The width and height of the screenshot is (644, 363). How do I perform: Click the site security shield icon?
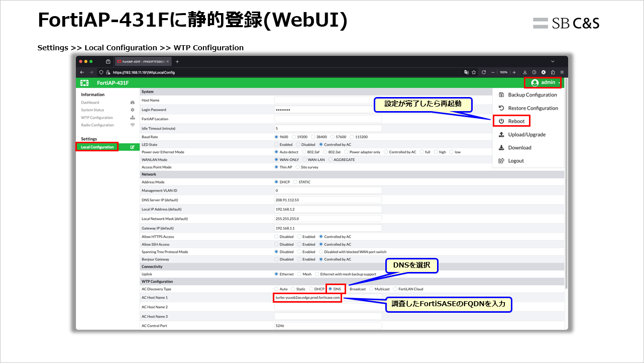click(100, 72)
